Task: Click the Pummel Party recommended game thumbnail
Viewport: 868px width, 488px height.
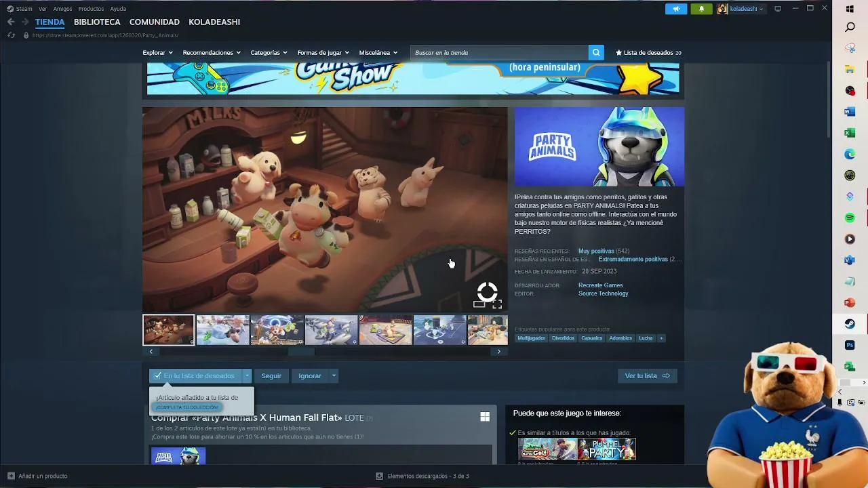Action: point(607,449)
